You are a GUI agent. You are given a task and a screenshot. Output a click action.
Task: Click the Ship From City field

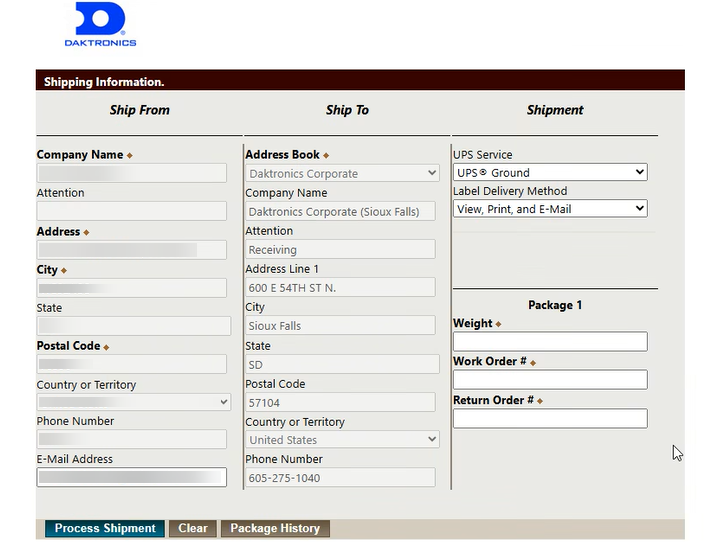132,288
